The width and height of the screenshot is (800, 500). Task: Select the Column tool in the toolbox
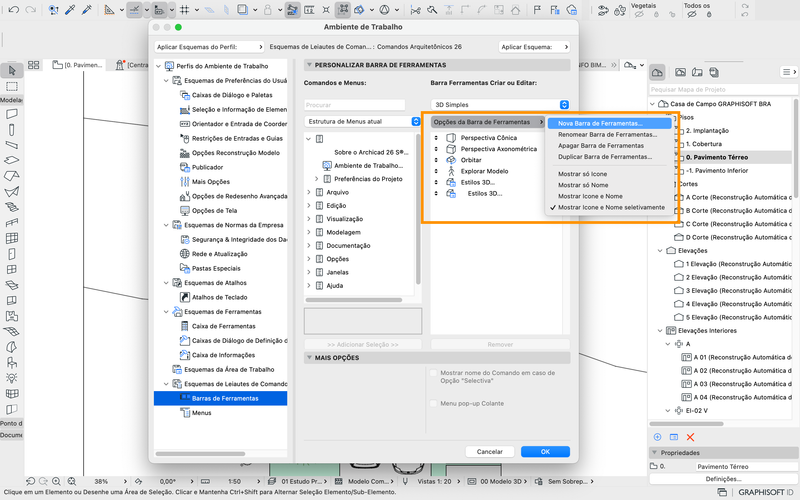coord(12,130)
